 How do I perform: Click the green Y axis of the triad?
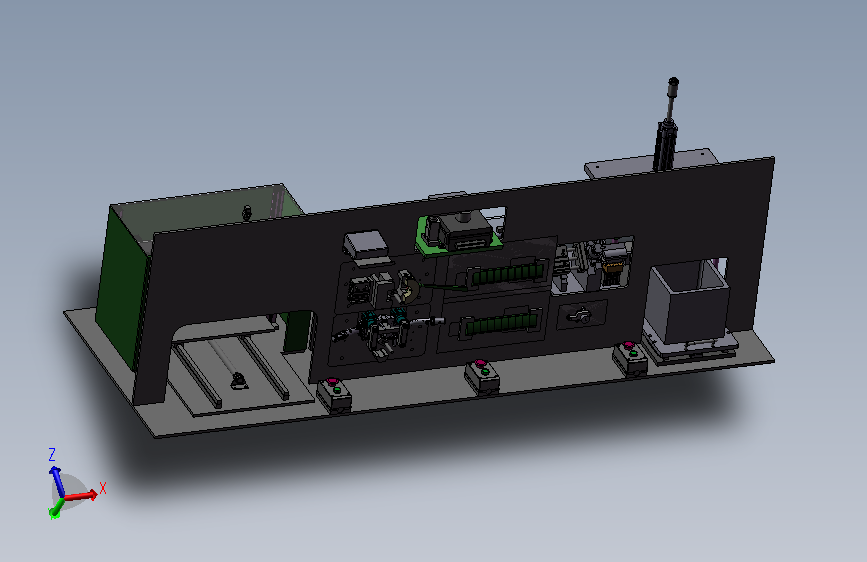click(x=56, y=508)
